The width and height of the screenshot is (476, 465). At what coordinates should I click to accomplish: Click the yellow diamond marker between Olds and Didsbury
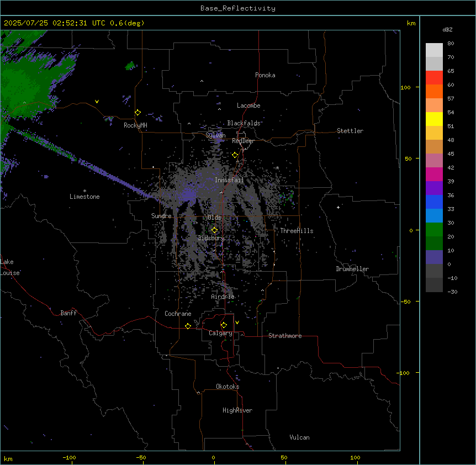coord(215,230)
